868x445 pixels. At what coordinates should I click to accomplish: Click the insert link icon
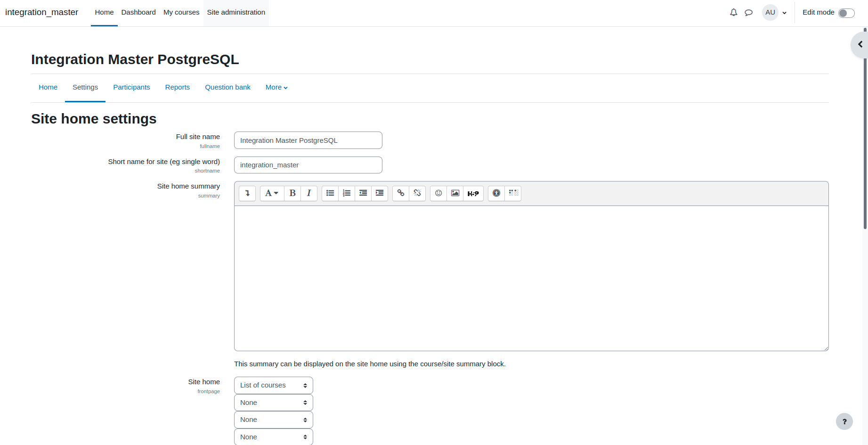coord(401,193)
